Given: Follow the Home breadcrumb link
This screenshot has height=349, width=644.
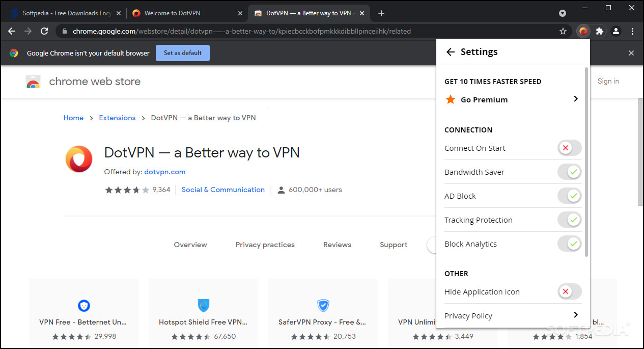Looking at the screenshot, I should pyautogui.click(x=73, y=118).
